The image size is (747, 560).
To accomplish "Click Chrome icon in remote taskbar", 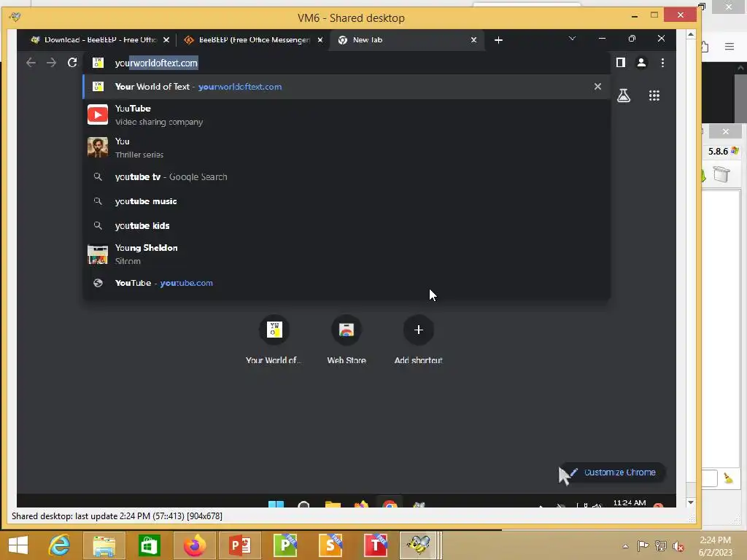I will point(390,504).
